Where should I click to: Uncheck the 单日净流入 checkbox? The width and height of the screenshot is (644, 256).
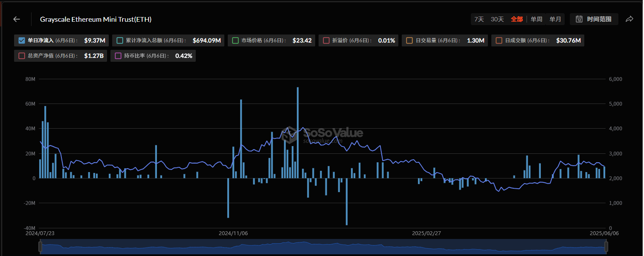(22, 41)
